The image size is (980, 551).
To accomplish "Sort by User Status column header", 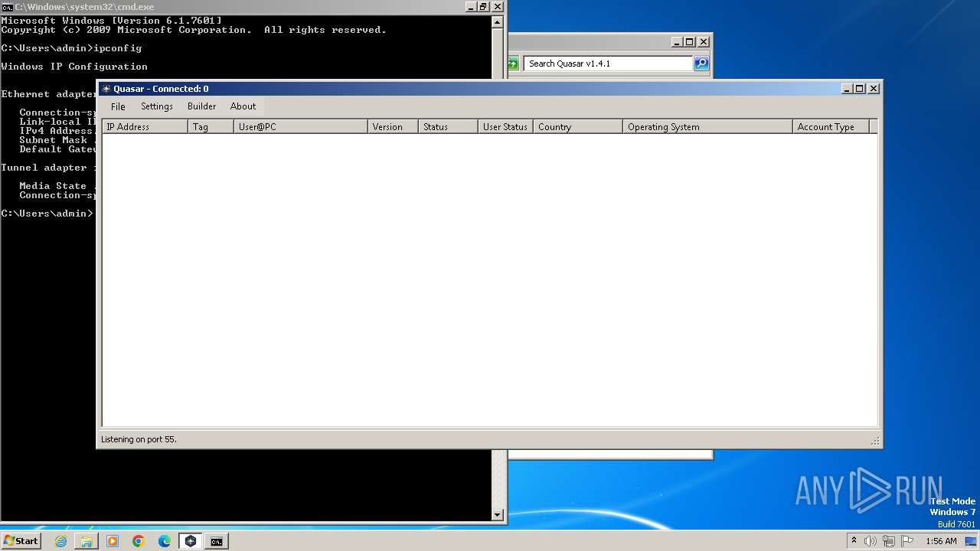I will (505, 127).
